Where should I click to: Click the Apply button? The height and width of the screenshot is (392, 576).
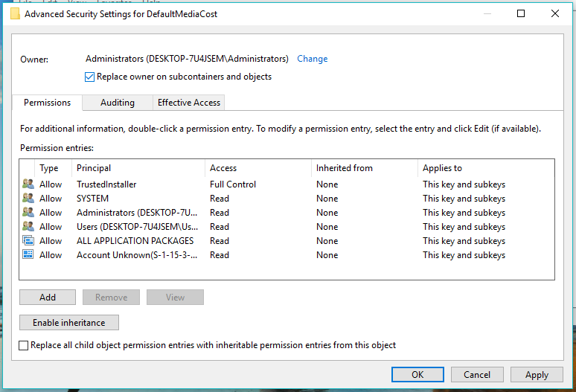(537, 375)
